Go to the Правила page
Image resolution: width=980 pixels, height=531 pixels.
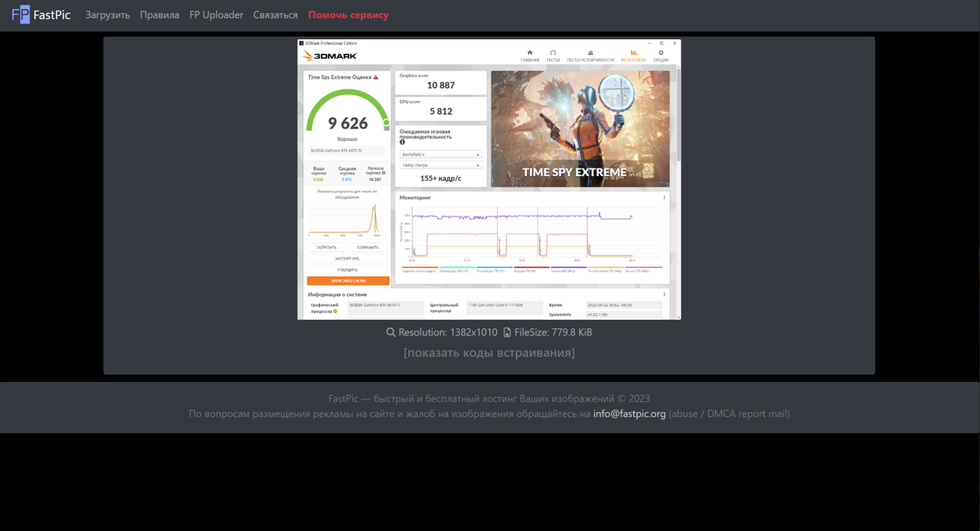point(159,15)
